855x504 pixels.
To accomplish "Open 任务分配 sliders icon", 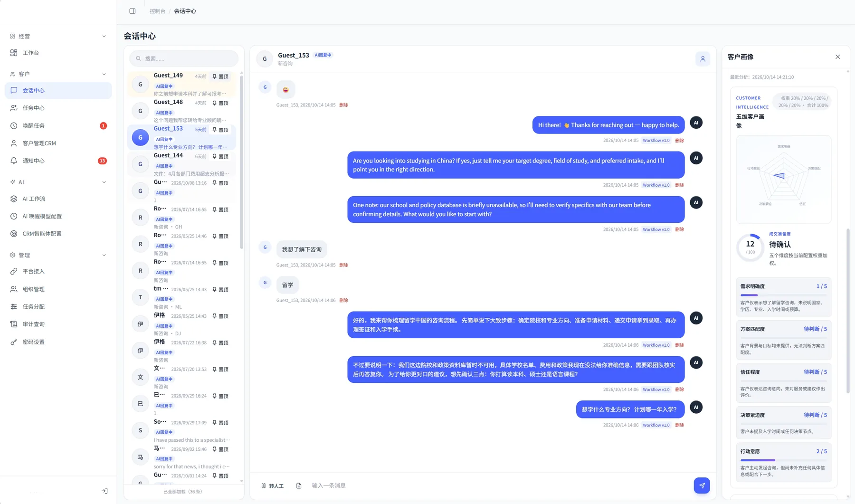I will tap(14, 306).
